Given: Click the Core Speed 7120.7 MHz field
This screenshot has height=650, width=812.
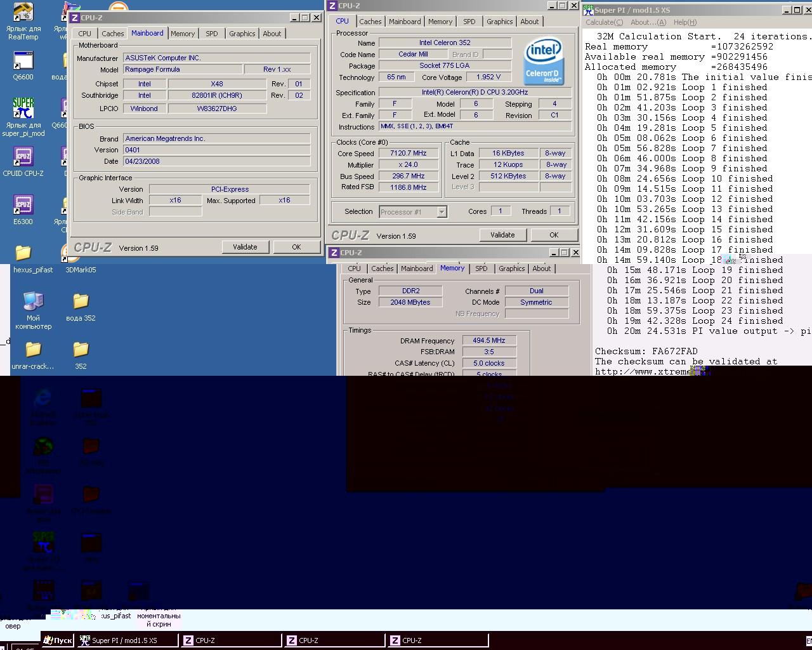Looking at the screenshot, I should (x=409, y=153).
